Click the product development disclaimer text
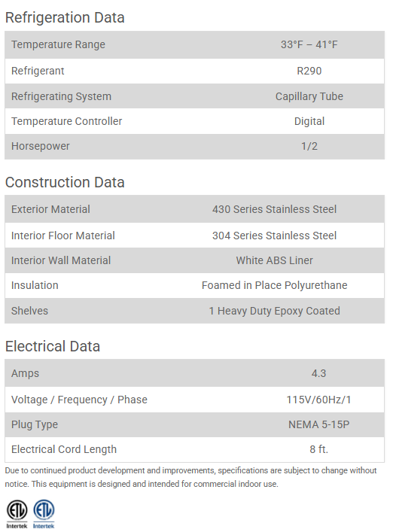This screenshot has height=532, width=396. pos(190,477)
